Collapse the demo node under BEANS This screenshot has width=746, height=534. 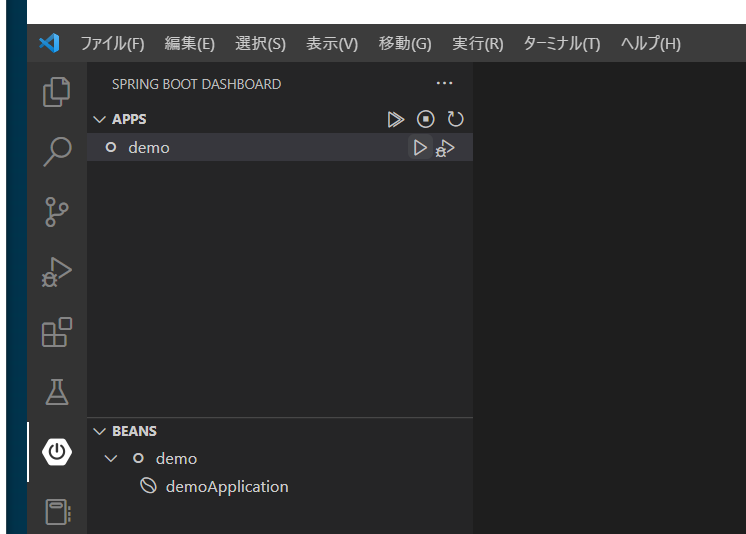112,459
